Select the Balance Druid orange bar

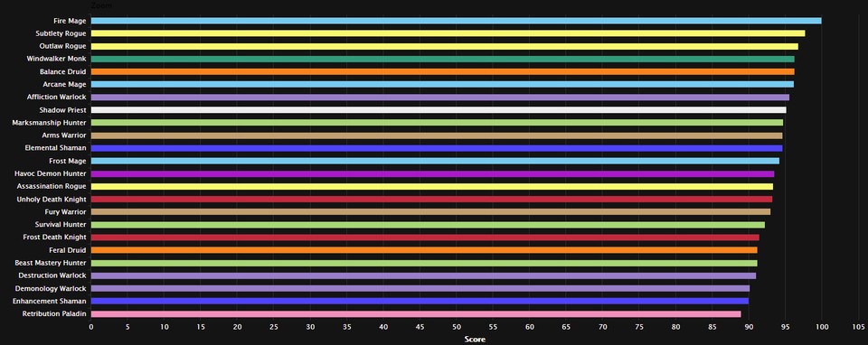click(x=443, y=72)
